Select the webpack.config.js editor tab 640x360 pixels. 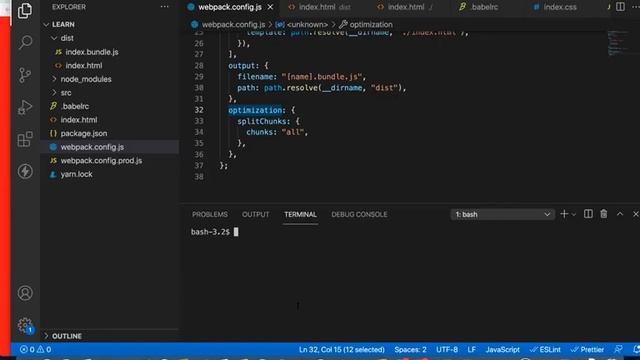click(x=230, y=7)
